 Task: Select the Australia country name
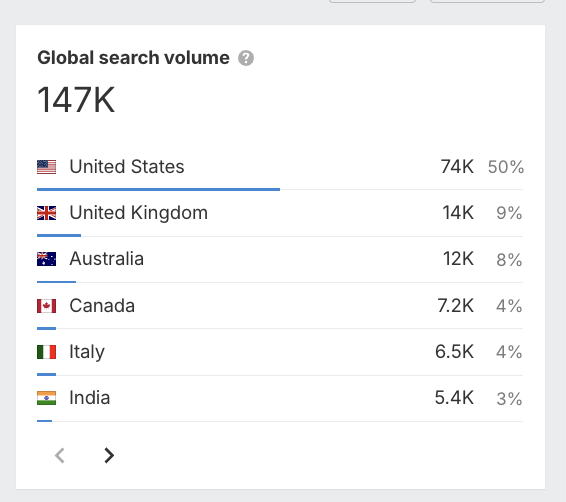[x=106, y=259]
